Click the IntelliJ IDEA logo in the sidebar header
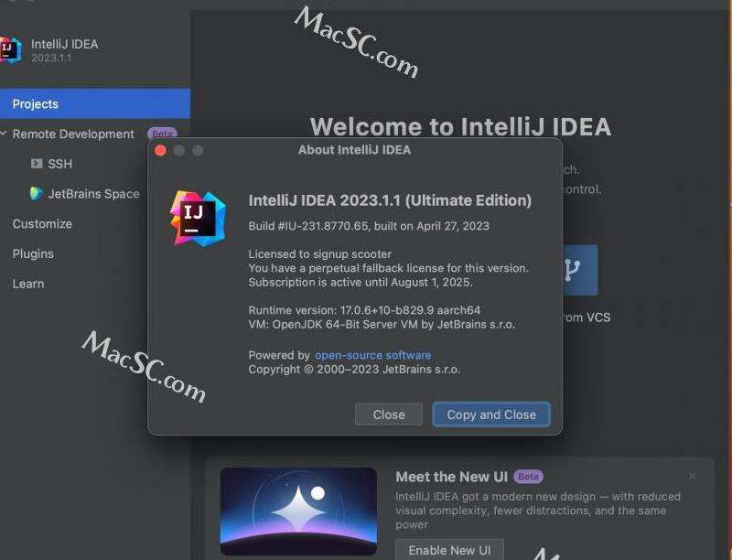This screenshot has height=560, width=732. [x=10, y=50]
